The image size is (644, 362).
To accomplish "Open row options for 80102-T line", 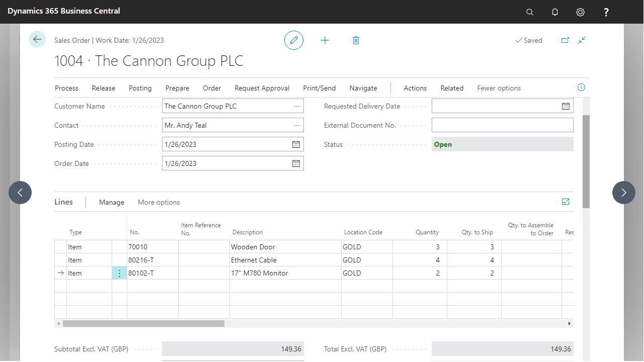I will coord(119,273).
